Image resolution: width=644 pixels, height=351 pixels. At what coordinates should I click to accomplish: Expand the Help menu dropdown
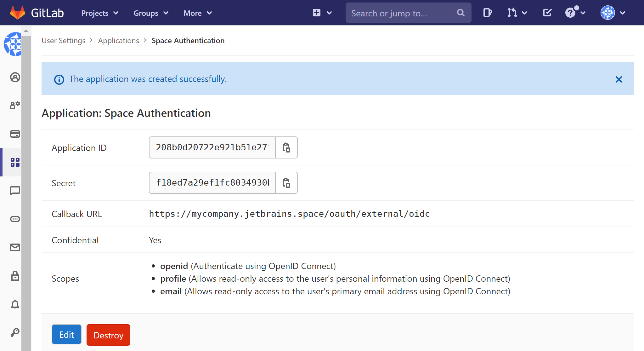[x=575, y=13]
